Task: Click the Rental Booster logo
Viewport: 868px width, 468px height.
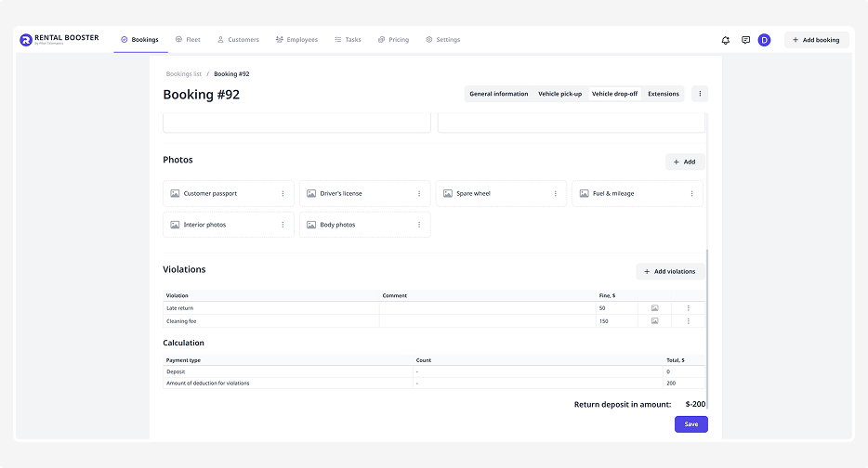Action: 59,40
